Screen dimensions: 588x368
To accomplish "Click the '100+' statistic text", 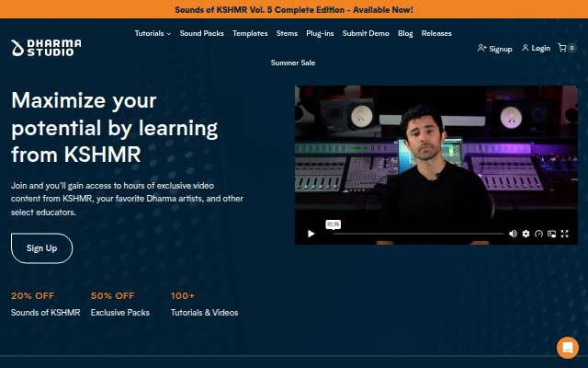I will coord(183,296).
